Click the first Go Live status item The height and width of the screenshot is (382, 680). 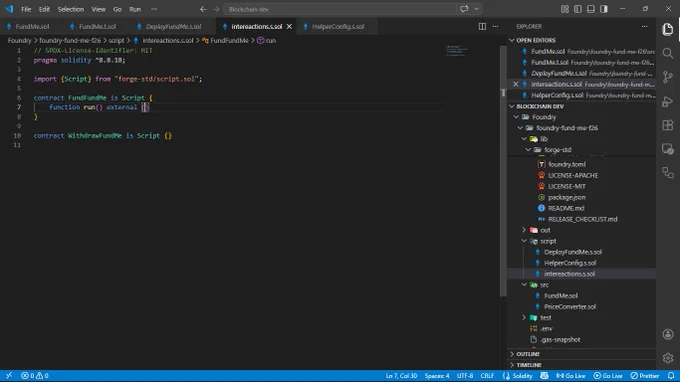571,375
